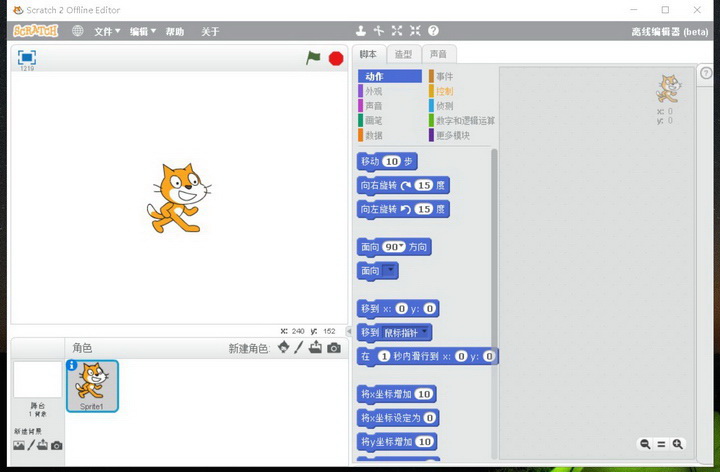Click the steps value in 移动 block

(391, 161)
